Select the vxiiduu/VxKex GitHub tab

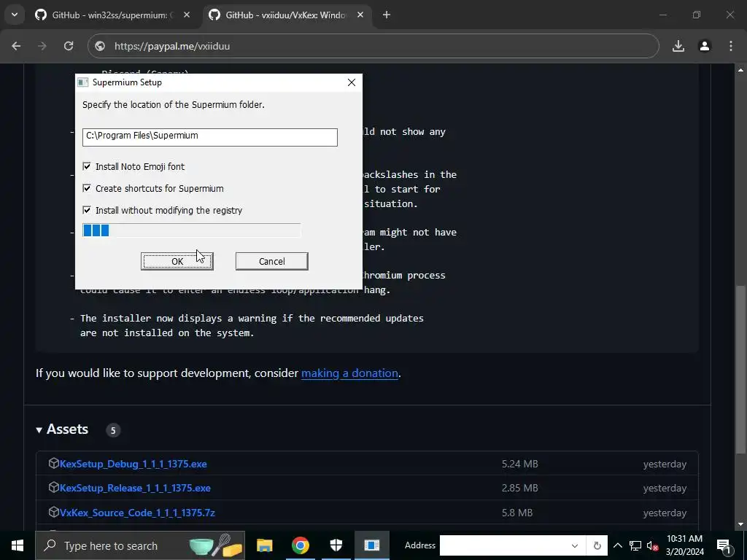[x=287, y=15]
